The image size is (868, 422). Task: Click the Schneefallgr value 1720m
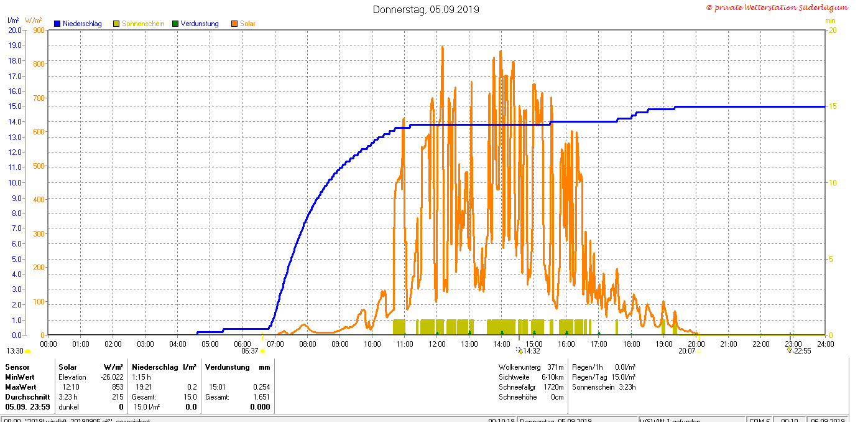553,387
